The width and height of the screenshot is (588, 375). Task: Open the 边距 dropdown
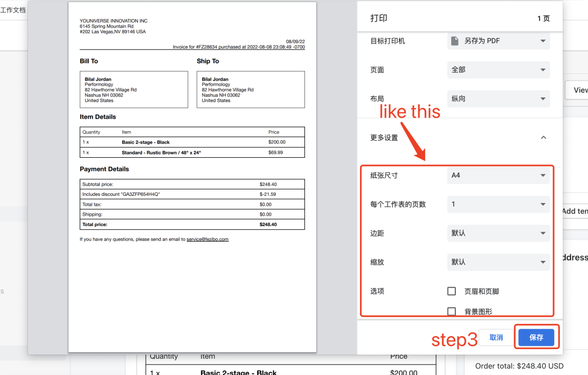pos(498,233)
